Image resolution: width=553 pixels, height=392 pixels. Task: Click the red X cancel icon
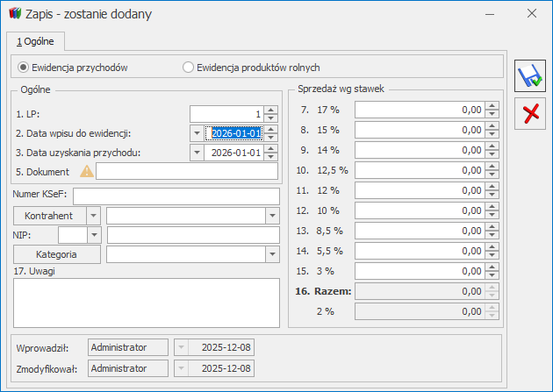pos(528,112)
